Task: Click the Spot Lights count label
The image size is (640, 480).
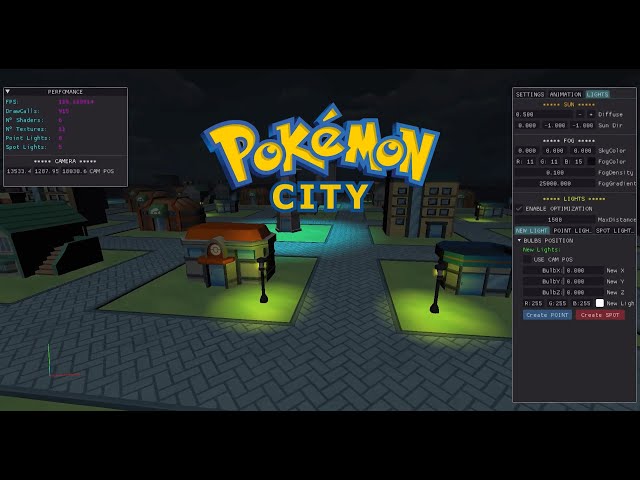Action: 26,147
